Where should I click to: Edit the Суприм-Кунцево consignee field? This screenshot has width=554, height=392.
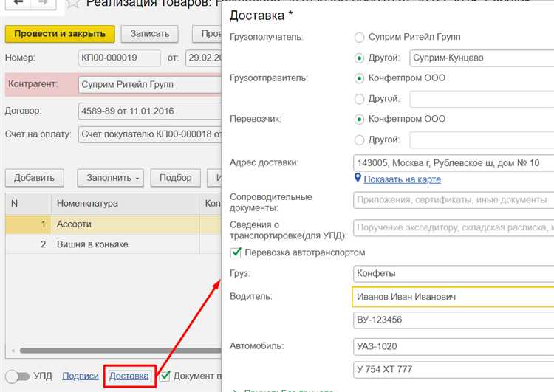pos(482,58)
